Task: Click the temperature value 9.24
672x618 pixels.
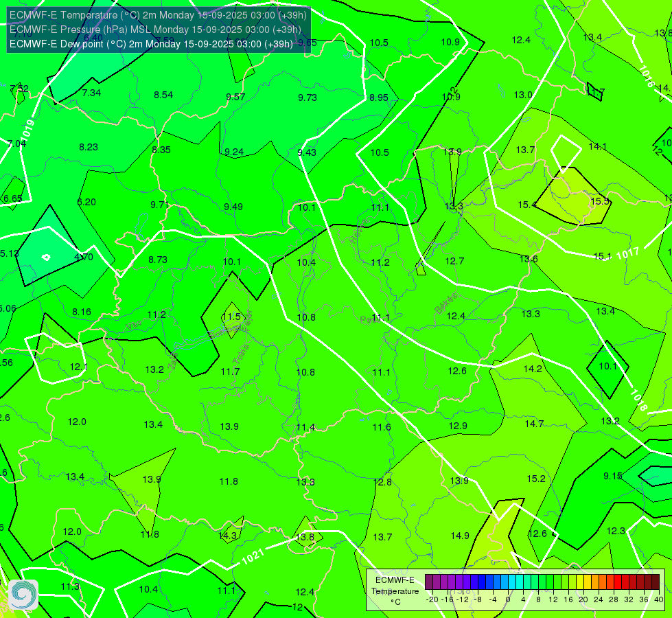Action: click(234, 152)
